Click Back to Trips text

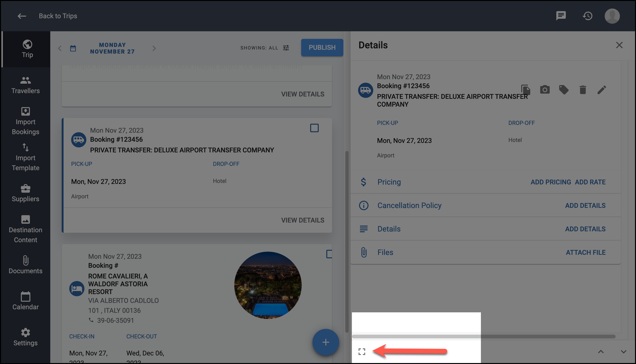pos(58,16)
